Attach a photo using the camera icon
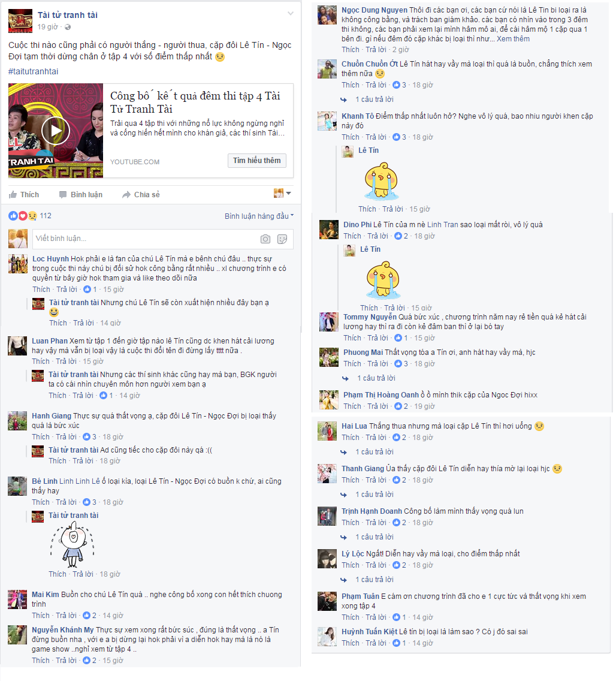Viewport: 616px width, 681px height. [x=265, y=239]
